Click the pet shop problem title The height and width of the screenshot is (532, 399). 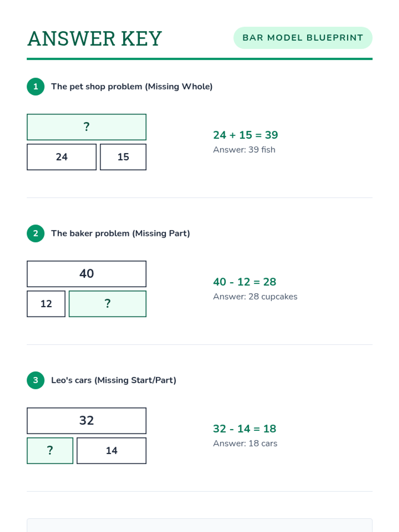click(132, 87)
